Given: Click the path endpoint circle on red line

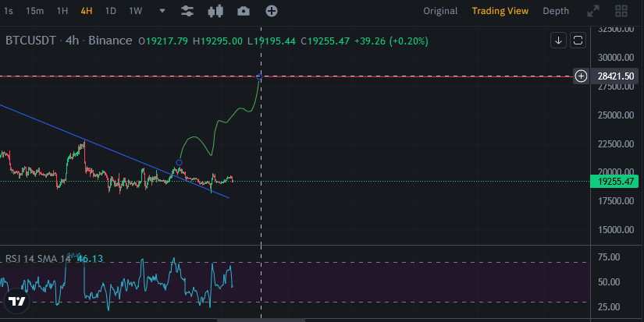Looking at the screenshot, I should point(259,76).
